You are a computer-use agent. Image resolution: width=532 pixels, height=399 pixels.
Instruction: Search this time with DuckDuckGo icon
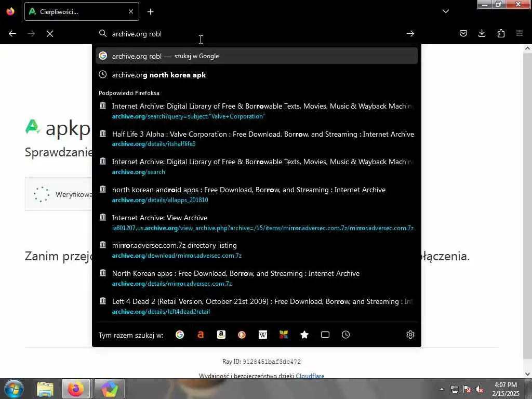click(242, 335)
